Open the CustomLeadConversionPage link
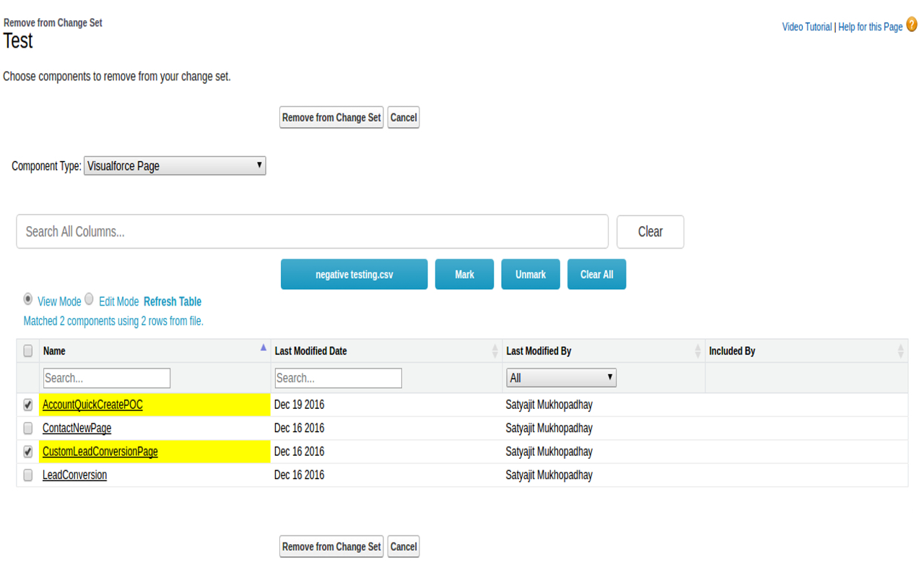This screenshot has width=924, height=578. 100,452
